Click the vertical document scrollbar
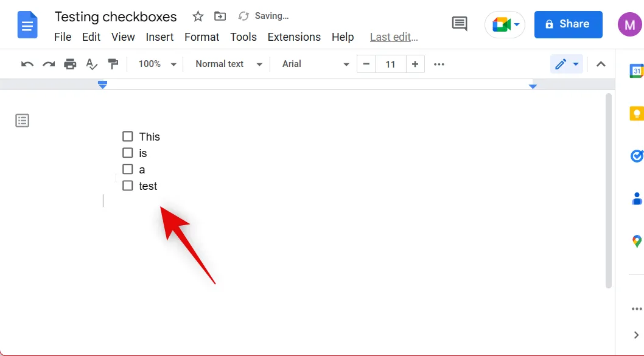Image resolution: width=644 pixels, height=356 pixels. [x=609, y=191]
